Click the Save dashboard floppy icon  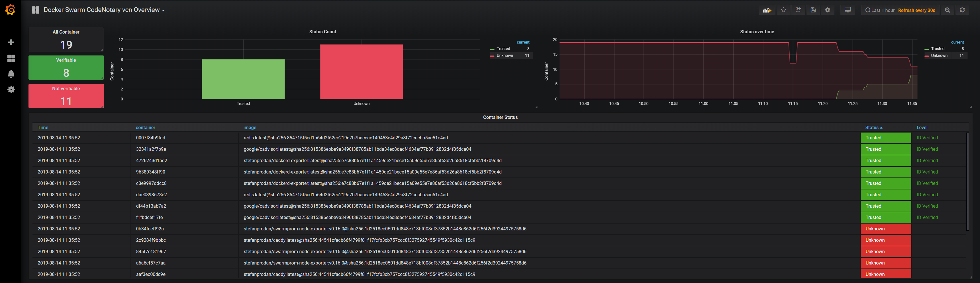813,10
